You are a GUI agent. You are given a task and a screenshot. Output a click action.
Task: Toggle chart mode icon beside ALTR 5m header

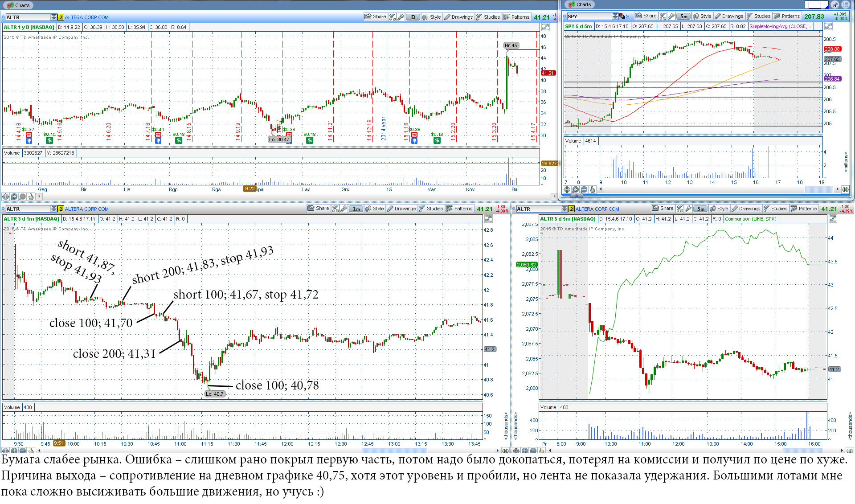click(x=833, y=219)
